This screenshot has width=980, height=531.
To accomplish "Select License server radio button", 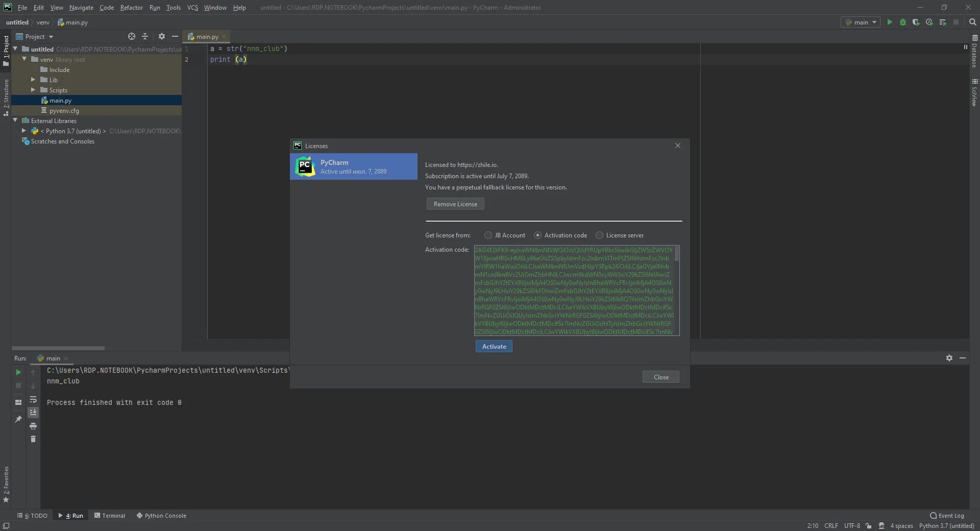I will pos(599,235).
